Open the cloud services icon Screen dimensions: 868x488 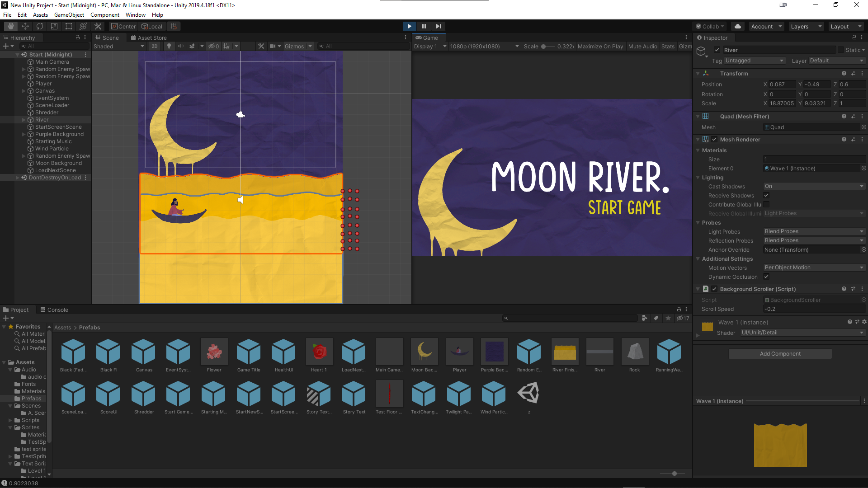(x=737, y=26)
